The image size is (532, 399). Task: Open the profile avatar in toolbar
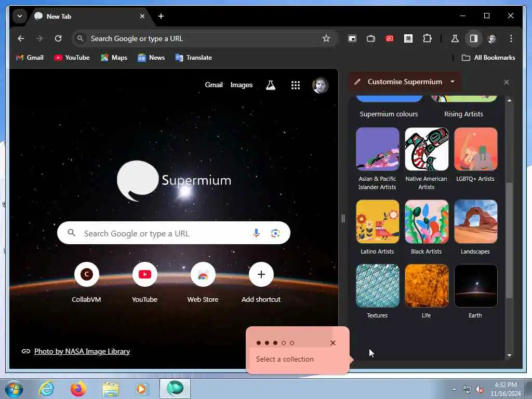492,38
